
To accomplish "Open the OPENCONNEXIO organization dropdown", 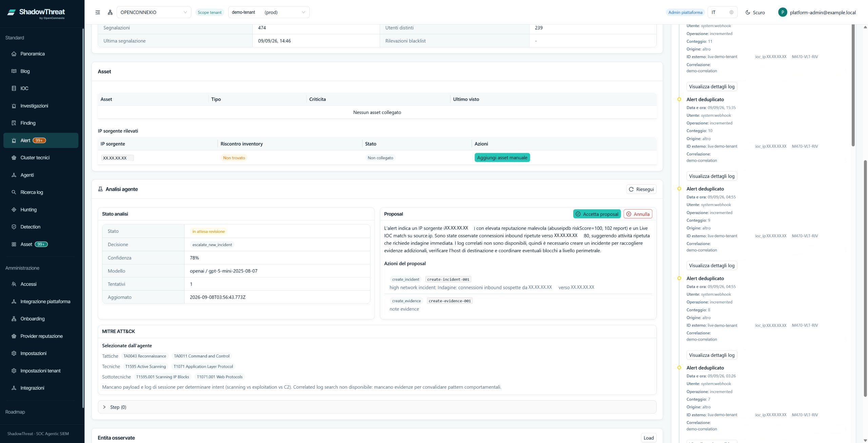I will pyautogui.click(x=154, y=12).
